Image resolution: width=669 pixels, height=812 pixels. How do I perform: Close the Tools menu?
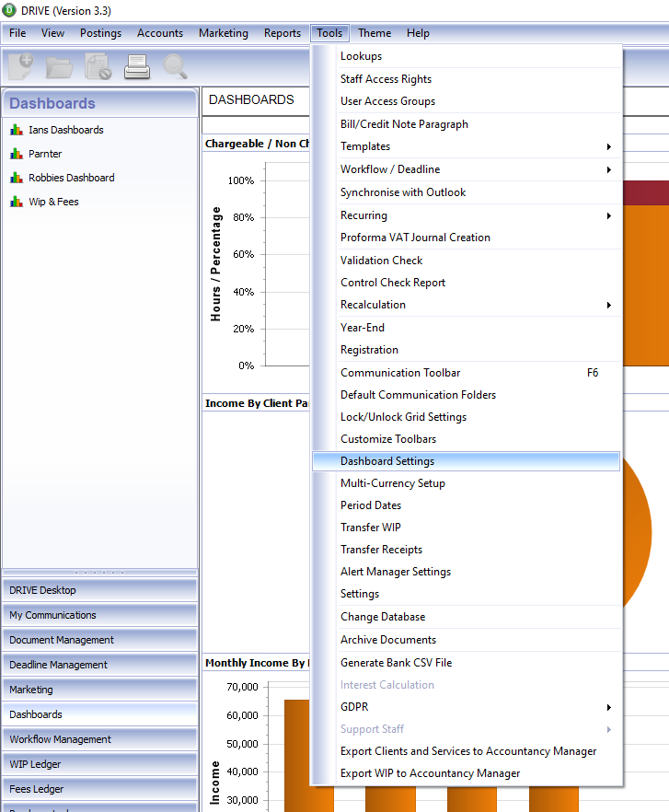329,33
